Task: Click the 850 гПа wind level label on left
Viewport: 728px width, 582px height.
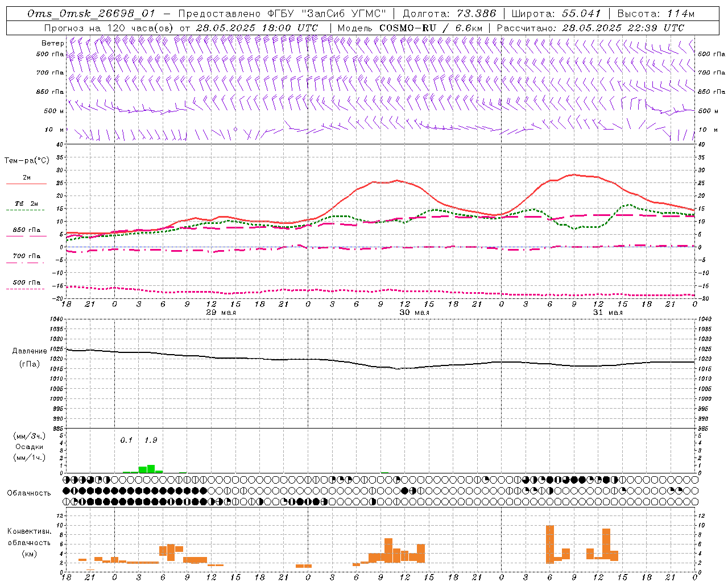Action: click(50, 92)
